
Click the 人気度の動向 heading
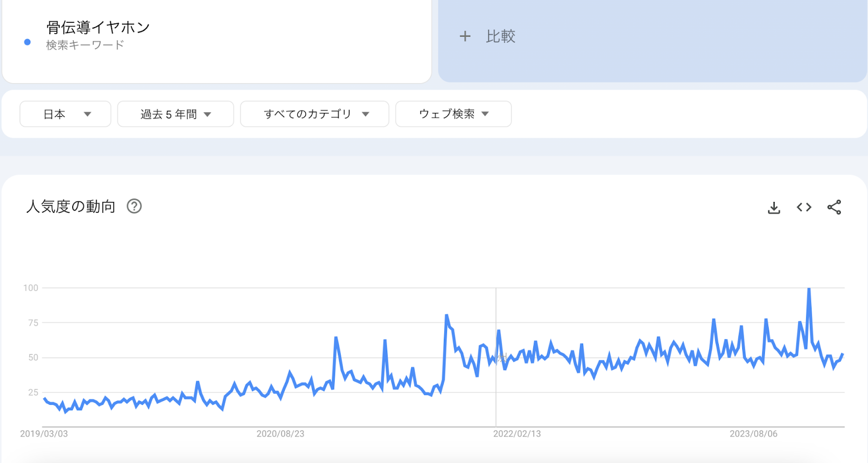coord(71,206)
